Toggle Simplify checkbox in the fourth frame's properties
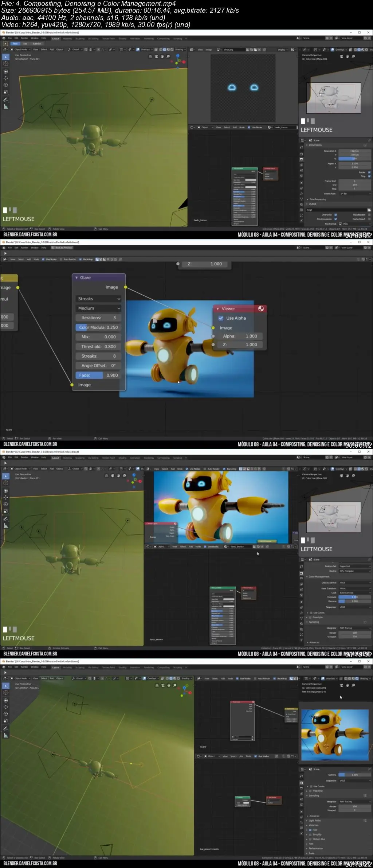The image size is (373, 868). [x=310, y=834]
